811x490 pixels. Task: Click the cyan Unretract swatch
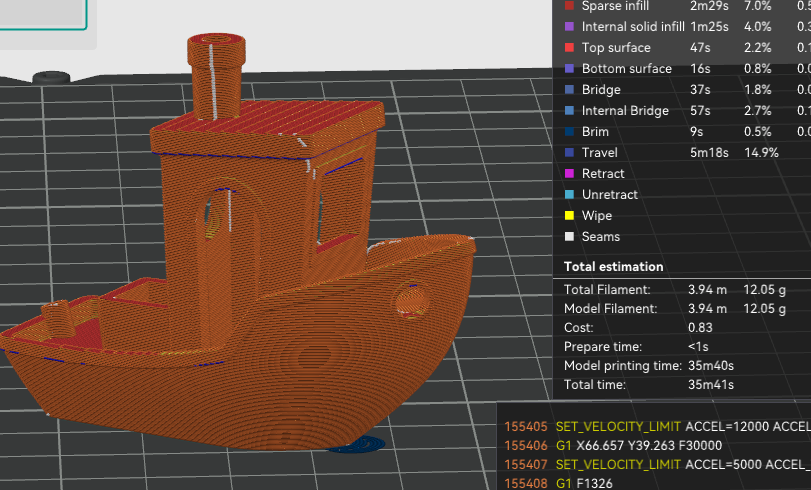(570, 195)
